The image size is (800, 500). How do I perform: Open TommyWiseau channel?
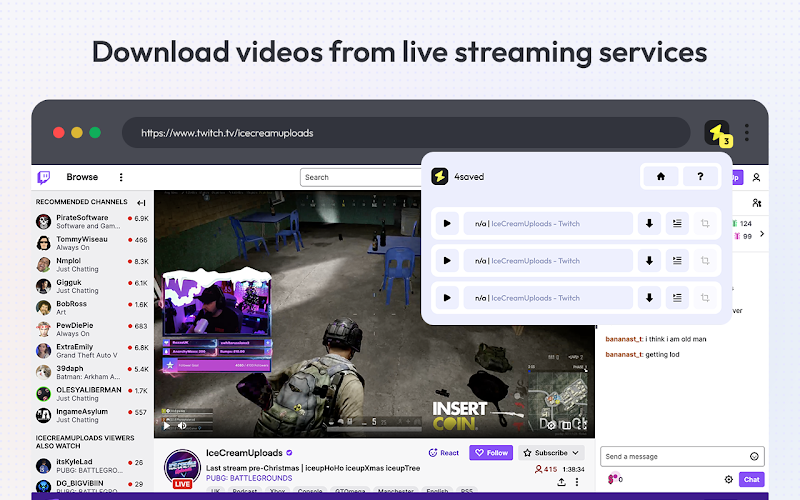[x=92, y=243]
